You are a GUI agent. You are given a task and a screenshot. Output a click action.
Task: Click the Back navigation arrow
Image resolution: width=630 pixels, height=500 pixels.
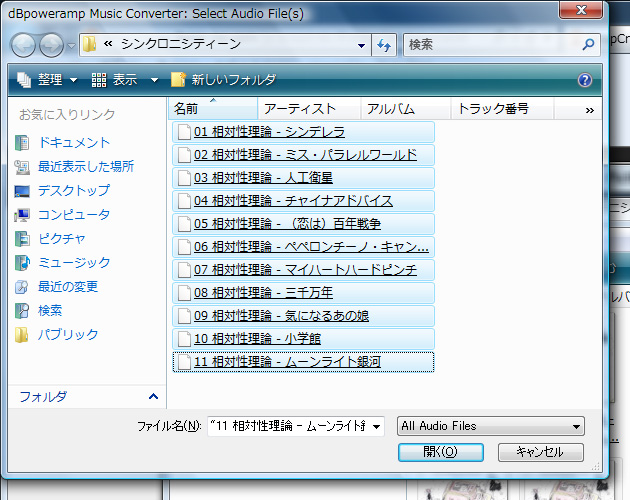[x=24, y=45]
